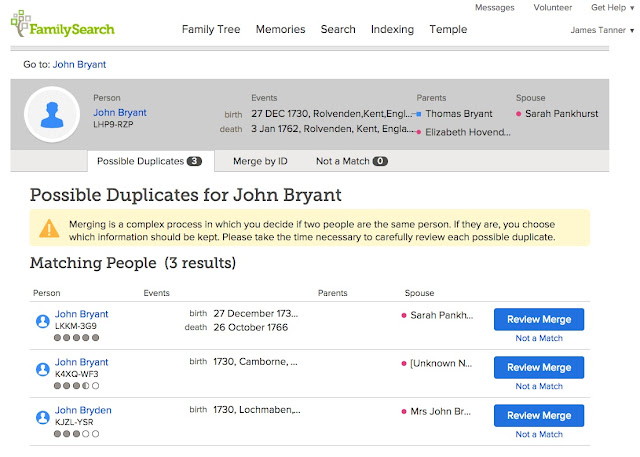640x457 pixels.
Task: Open the Family Tree menu
Action: point(211,30)
